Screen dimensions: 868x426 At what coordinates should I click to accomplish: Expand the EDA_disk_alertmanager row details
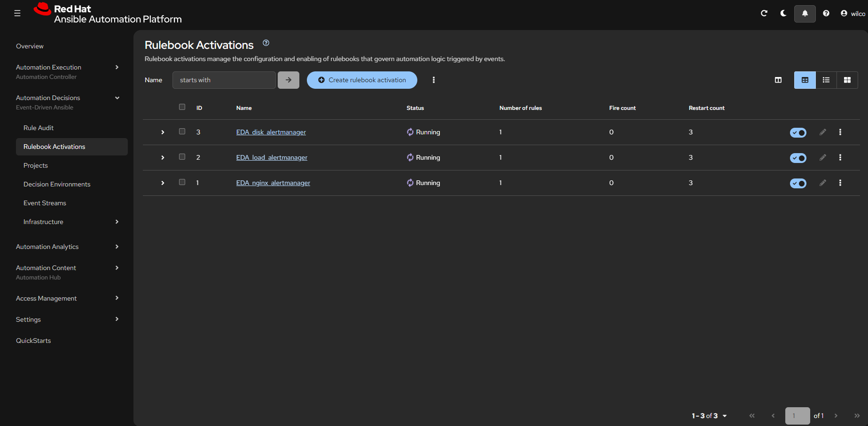pyautogui.click(x=163, y=132)
